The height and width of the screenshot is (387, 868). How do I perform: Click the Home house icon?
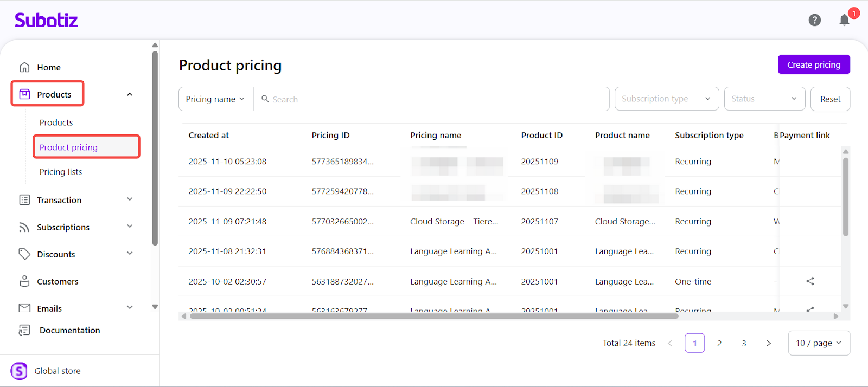point(24,67)
